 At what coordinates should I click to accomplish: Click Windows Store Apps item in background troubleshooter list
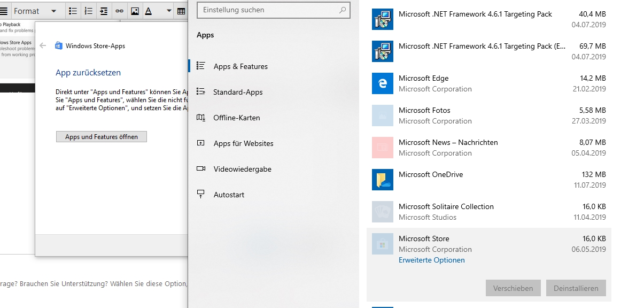(x=15, y=42)
